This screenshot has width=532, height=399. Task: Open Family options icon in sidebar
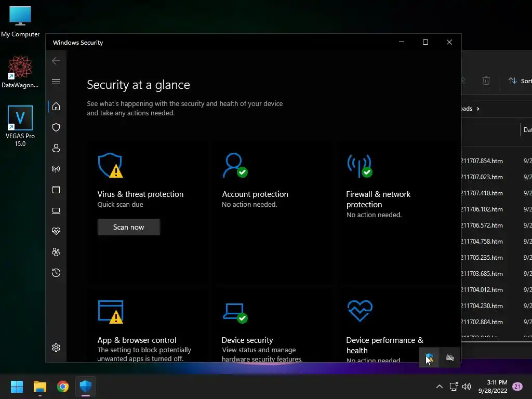(56, 252)
